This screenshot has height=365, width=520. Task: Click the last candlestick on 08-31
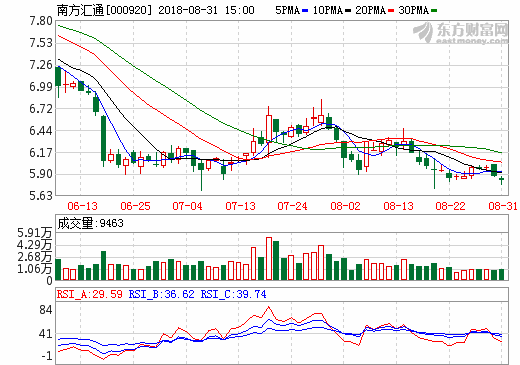501,180
